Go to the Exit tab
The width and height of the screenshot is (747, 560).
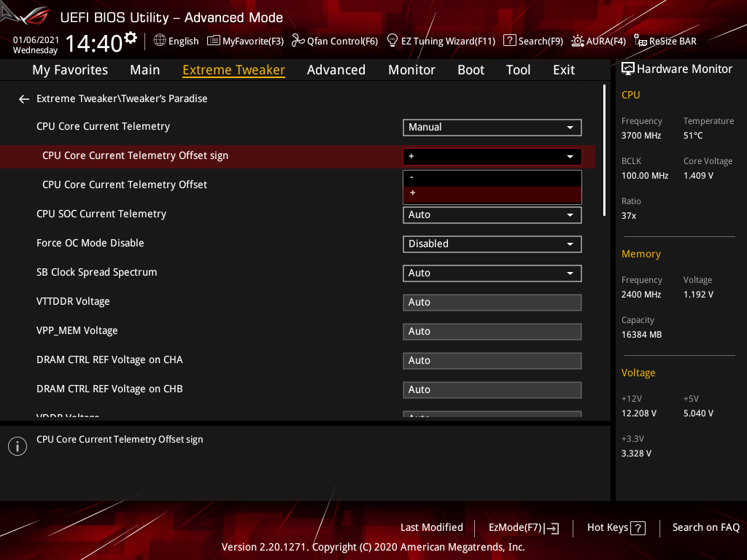click(x=564, y=70)
